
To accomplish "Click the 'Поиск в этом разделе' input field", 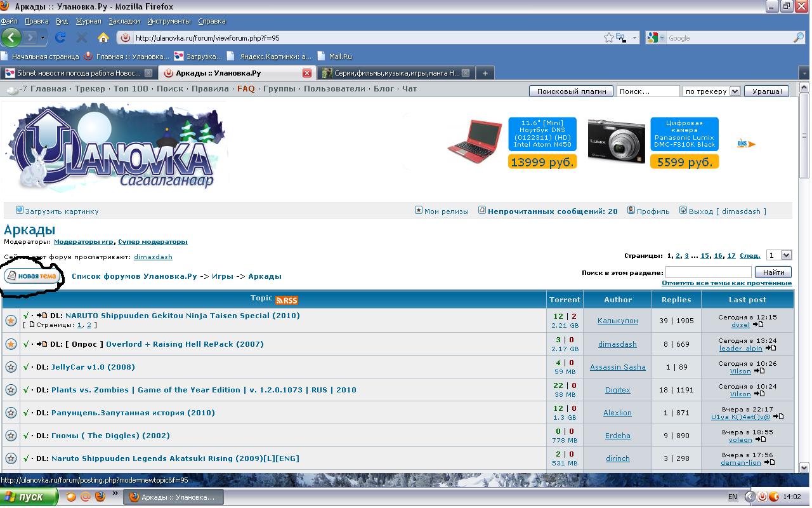I will point(708,272).
